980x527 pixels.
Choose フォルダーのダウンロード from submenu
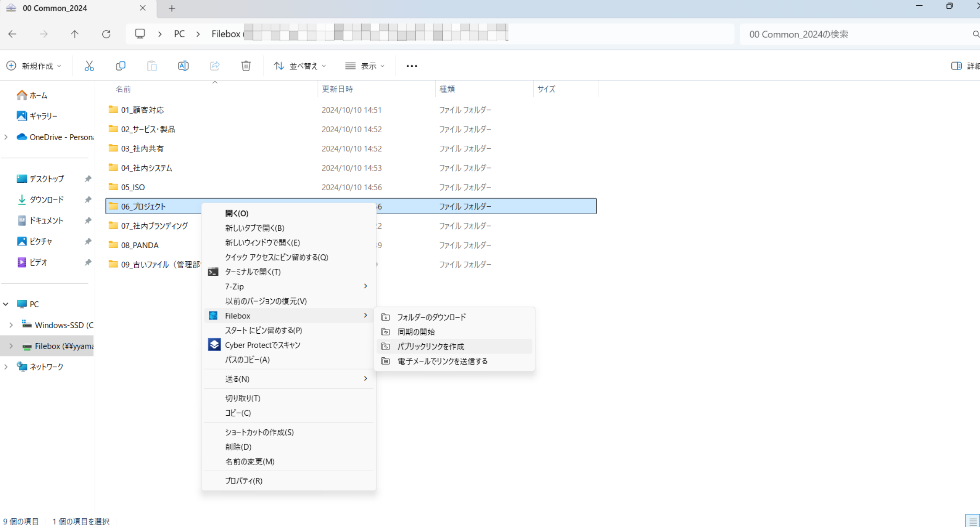point(431,317)
